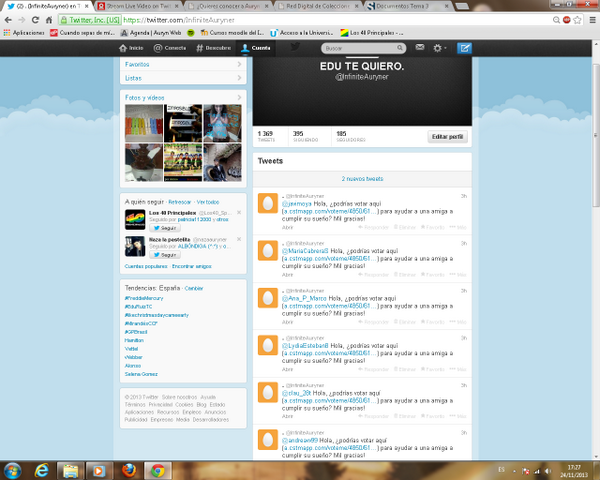
Task: Switch to the Red Digital de Colecciones tab
Action: (318, 6)
